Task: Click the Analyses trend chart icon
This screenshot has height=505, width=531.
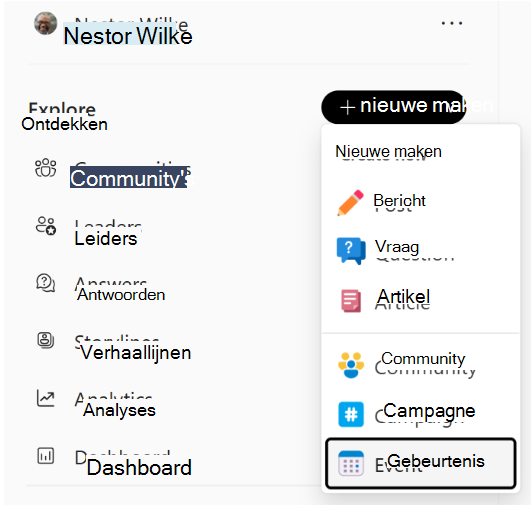Action: coord(45,398)
